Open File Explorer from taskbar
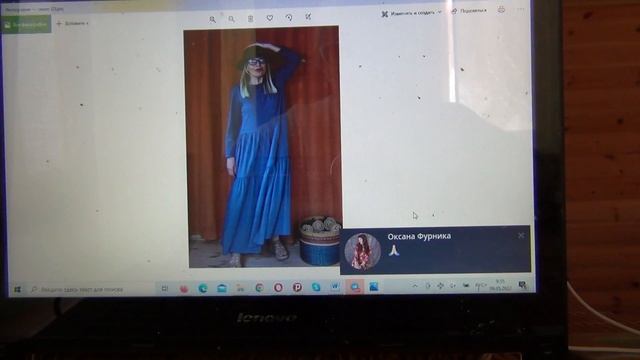The image size is (640, 360). [x=240, y=288]
